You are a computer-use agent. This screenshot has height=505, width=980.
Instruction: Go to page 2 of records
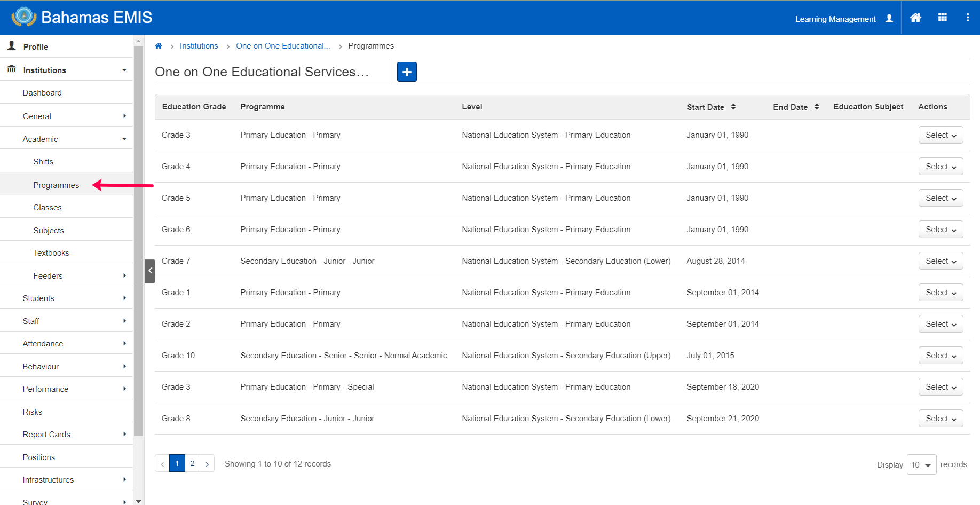[x=192, y=463]
